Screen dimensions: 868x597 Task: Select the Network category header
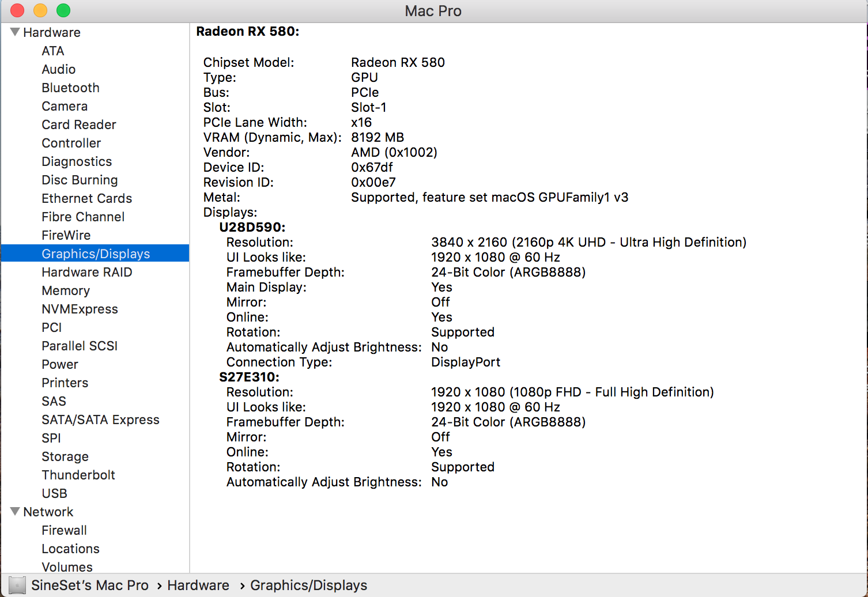coord(48,512)
